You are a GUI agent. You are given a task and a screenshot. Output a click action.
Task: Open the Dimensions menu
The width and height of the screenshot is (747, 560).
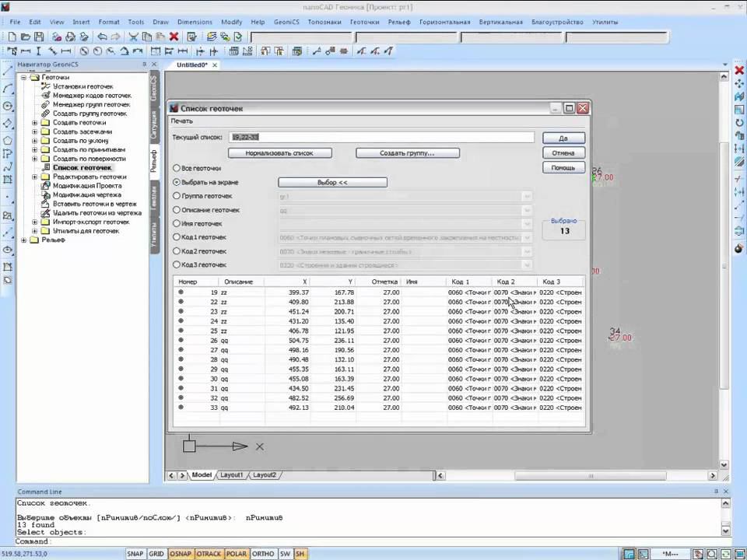195,22
